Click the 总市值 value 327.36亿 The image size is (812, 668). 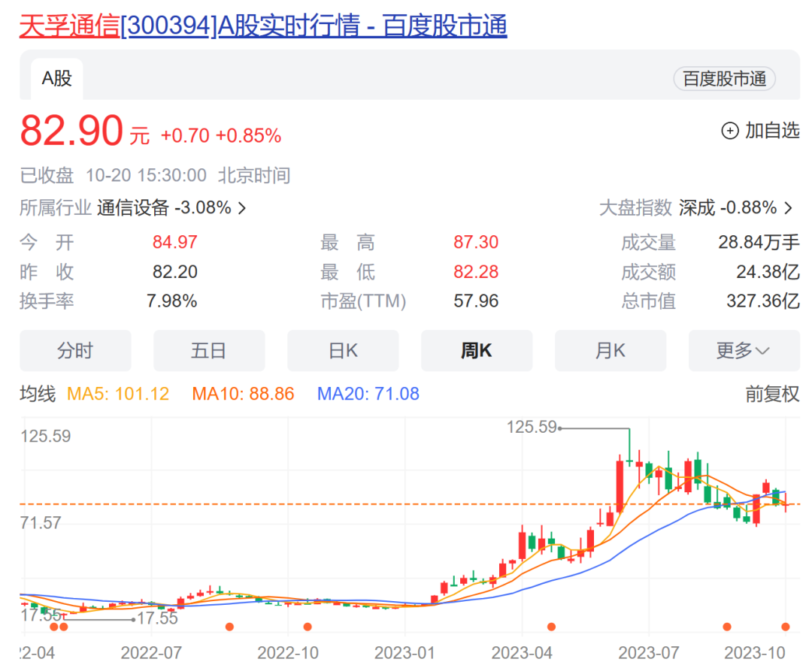(x=763, y=301)
